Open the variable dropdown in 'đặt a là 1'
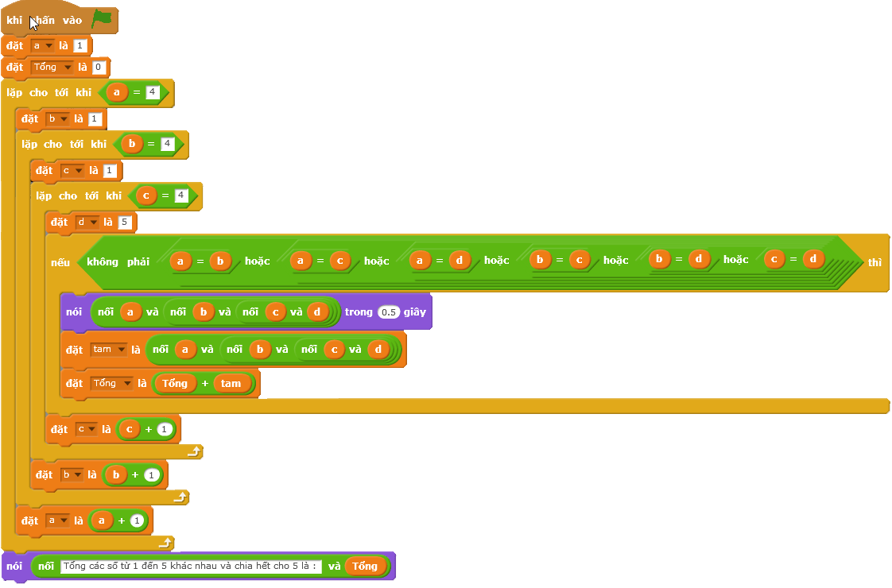The image size is (892, 588). [x=42, y=46]
